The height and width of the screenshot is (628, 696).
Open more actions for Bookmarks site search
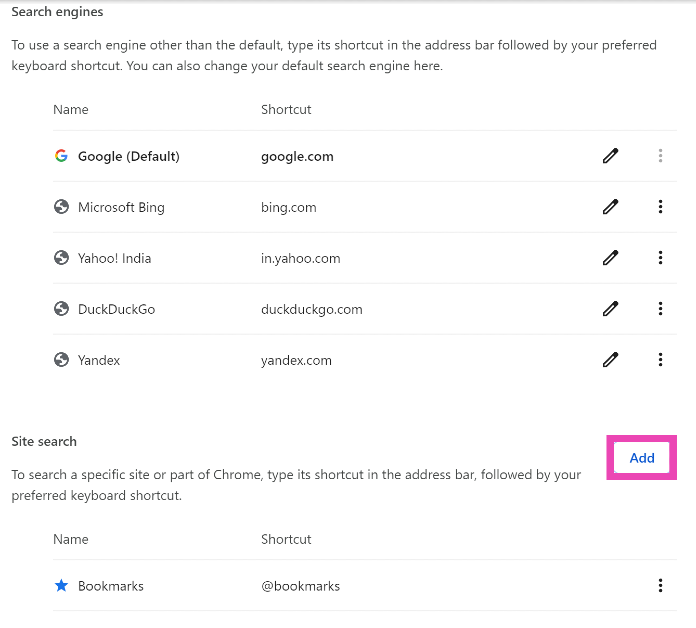coord(660,586)
